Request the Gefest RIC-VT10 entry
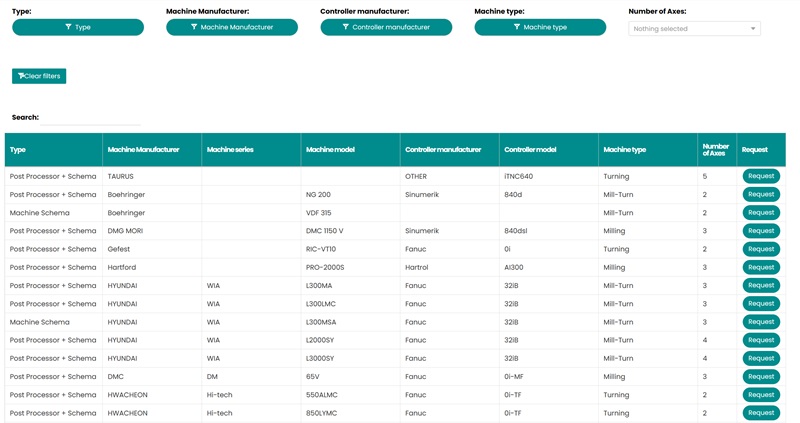The height and width of the screenshot is (423, 800). point(761,249)
